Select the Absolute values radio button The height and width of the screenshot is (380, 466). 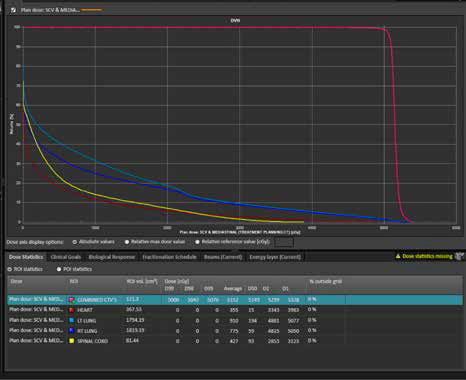point(75,242)
